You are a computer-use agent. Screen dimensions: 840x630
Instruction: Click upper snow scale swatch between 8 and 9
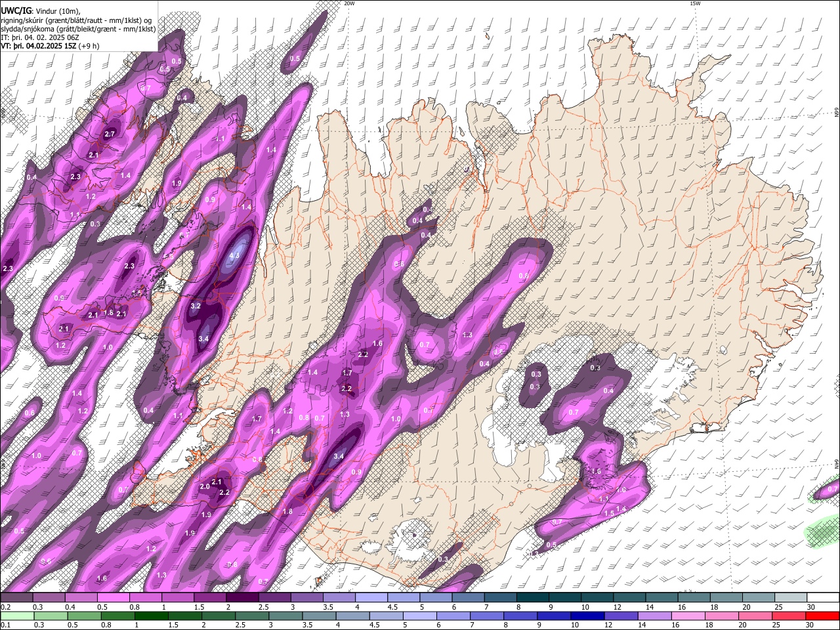[x=533, y=598]
